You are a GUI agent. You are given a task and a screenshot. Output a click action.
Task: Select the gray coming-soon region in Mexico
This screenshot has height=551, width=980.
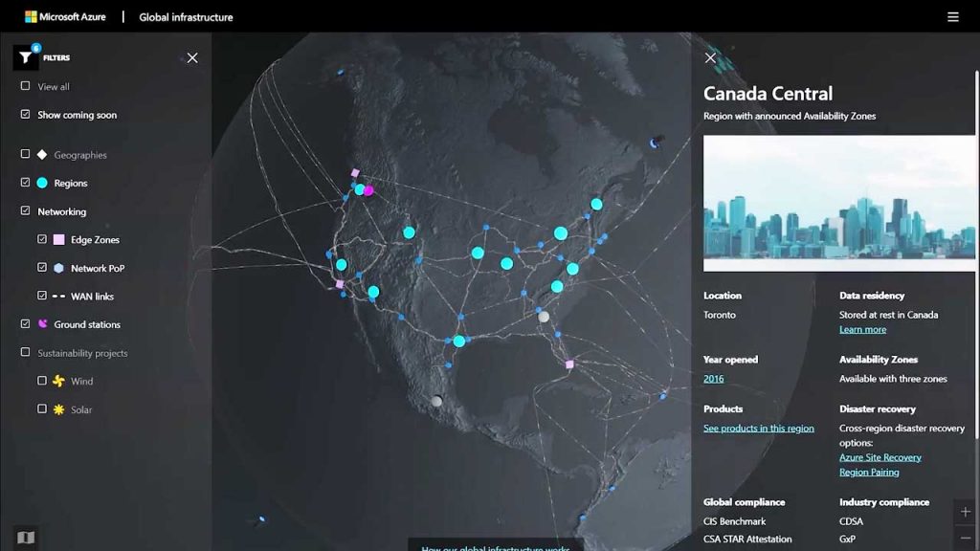coord(436,401)
